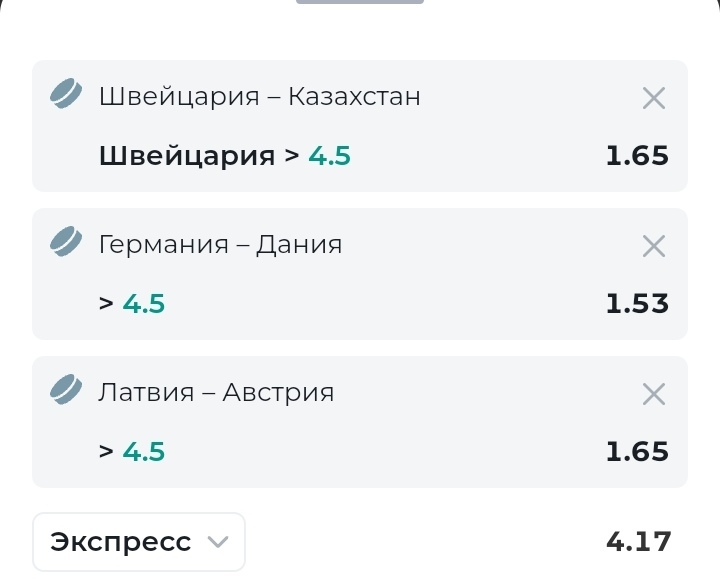The width and height of the screenshot is (720, 585).
Task: Click the green 4.5 value under Швейцария
Action: click(x=329, y=156)
